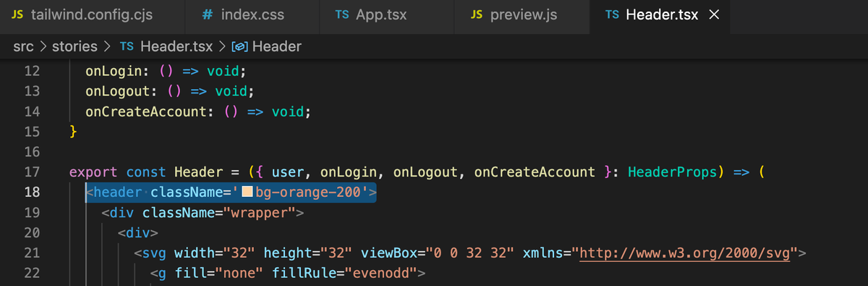Click the fillRule attribute on line 22
The width and height of the screenshot is (868, 286).
304,274
